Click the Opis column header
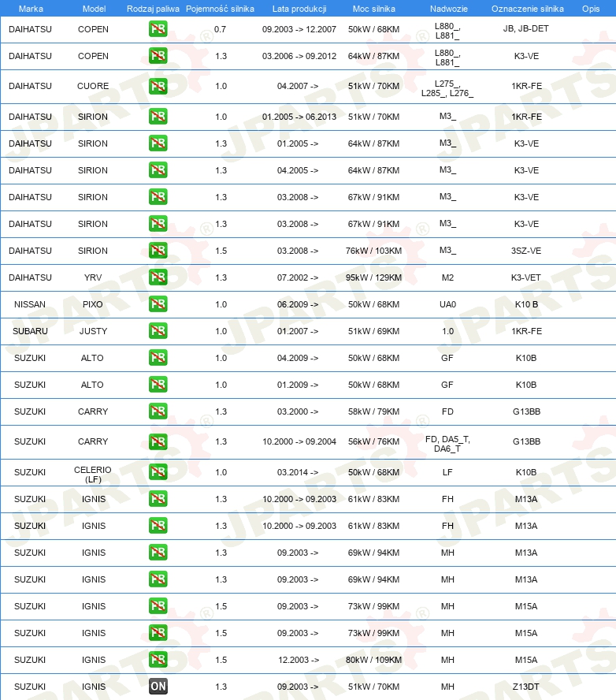 (591, 9)
